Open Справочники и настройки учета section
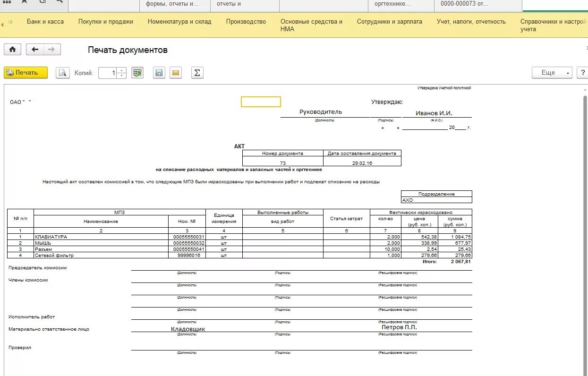588x376 pixels. pos(554,25)
